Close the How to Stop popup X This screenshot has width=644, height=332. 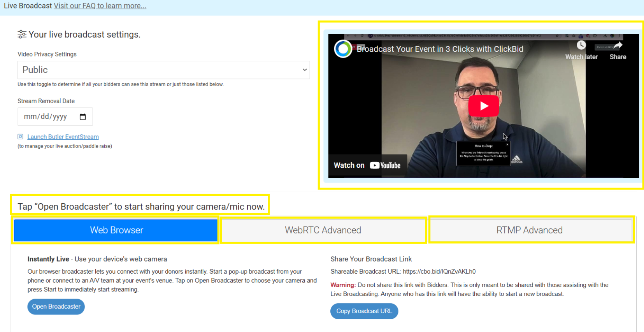click(x=507, y=144)
